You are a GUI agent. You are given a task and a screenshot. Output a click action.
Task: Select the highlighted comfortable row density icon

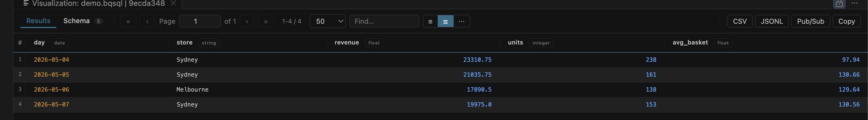click(x=445, y=21)
